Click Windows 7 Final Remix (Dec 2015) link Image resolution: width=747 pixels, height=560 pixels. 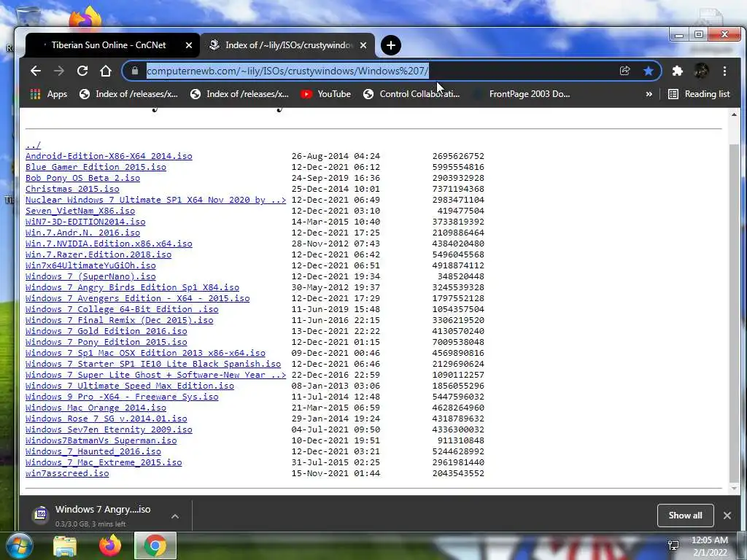click(x=119, y=321)
